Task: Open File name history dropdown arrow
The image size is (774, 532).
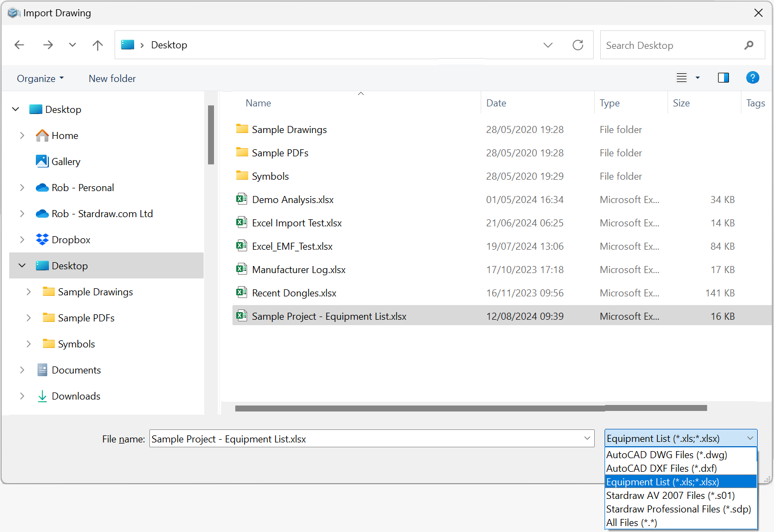Action: [x=587, y=439]
